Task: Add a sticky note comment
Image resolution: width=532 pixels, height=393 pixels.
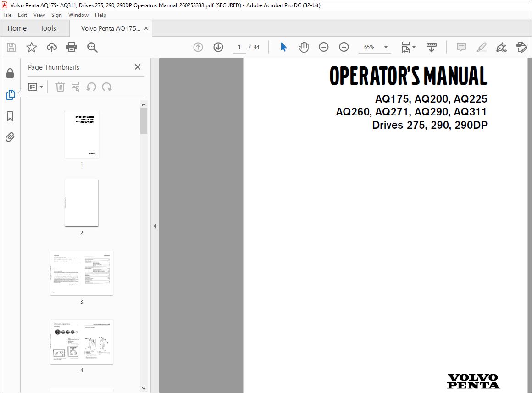Action: point(461,47)
